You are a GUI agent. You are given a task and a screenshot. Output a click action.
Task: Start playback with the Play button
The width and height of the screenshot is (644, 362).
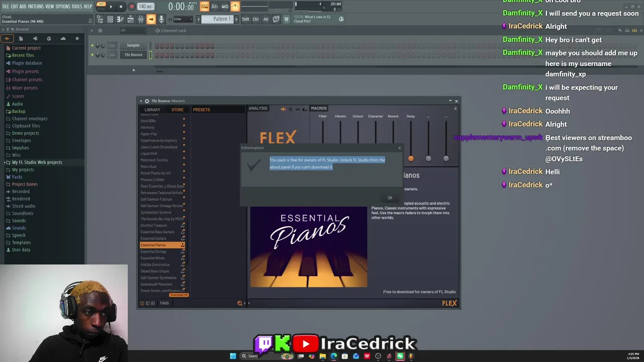pyautogui.click(x=111, y=7)
